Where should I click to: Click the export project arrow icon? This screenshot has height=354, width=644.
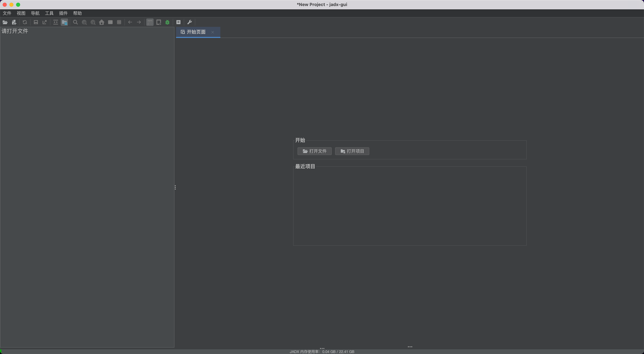coord(44,22)
